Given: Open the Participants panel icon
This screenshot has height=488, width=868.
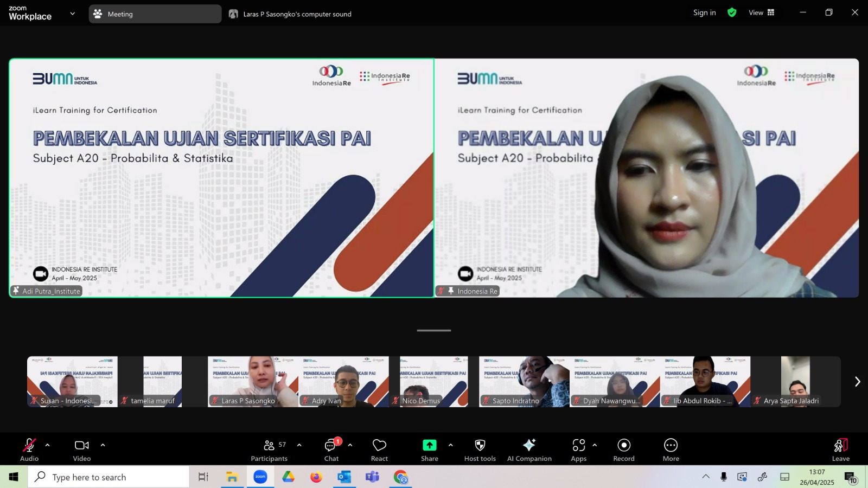Looking at the screenshot, I should click(269, 445).
